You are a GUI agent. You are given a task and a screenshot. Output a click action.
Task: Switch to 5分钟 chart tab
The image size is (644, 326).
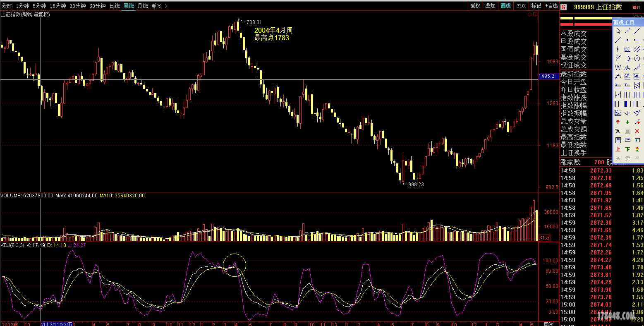tap(39, 6)
